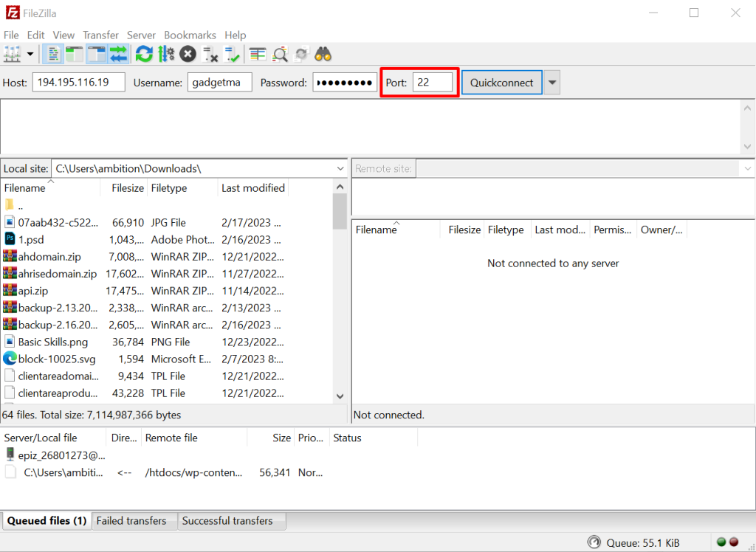Open the Bookmarks menu
The image size is (756, 552).
click(x=190, y=35)
